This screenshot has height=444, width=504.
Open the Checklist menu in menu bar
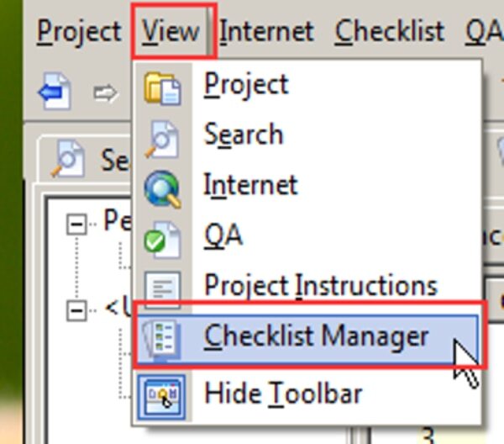[x=389, y=32]
